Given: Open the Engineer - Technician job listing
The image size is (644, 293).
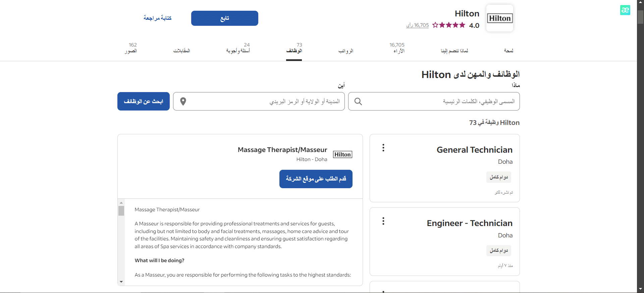Looking at the screenshot, I should pos(470,223).
